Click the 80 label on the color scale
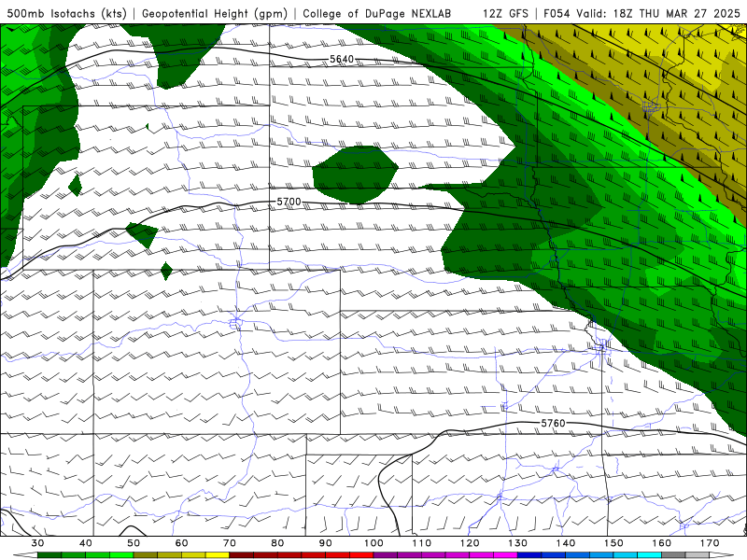The width and height of the screenshot is (747, 560). [x=277, y=543]
